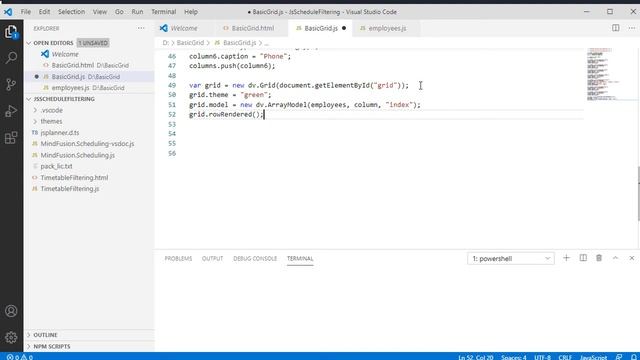The width and height of the screenshot is (640, 360).
Task: Open the Selection menu
Action: (x=71, y=12)
